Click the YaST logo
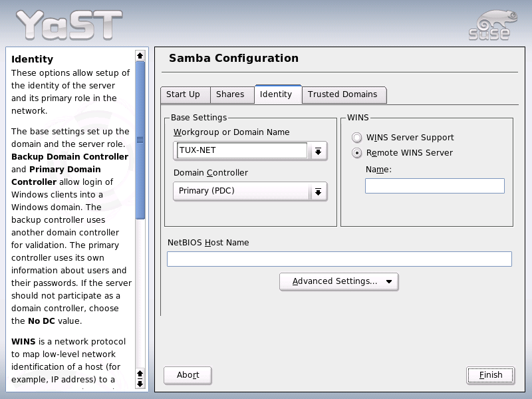This screenshot has width=532, height=399. pyautogui.click(x=69, y=25)
